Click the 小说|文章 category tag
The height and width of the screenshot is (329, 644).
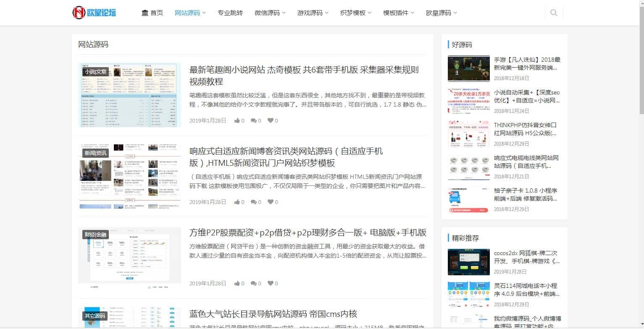click(x=95, y=72)
